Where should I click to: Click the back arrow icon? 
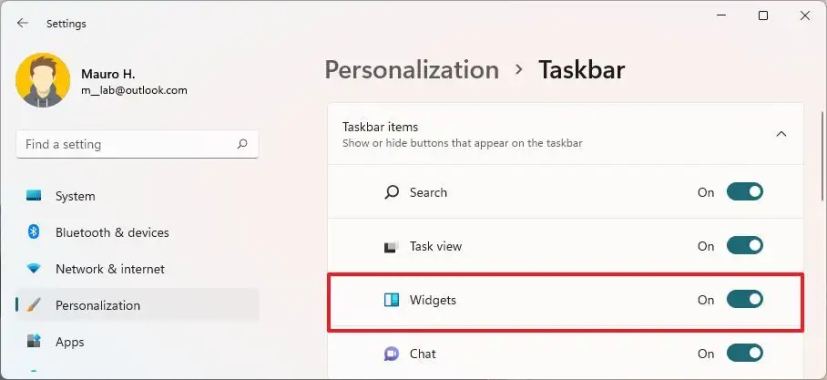pos(22,23)
